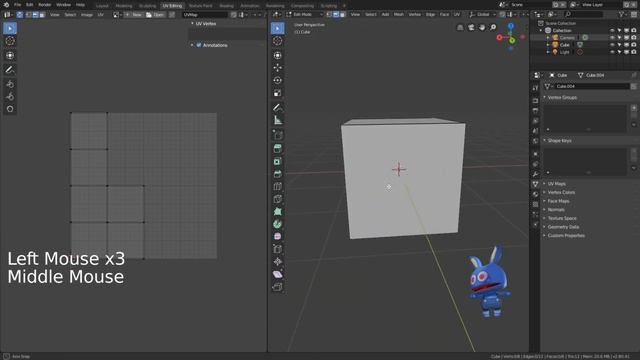Click the viewport pan hand icon
The width and height of the screenshot is (640, 360).
[482, 27]
